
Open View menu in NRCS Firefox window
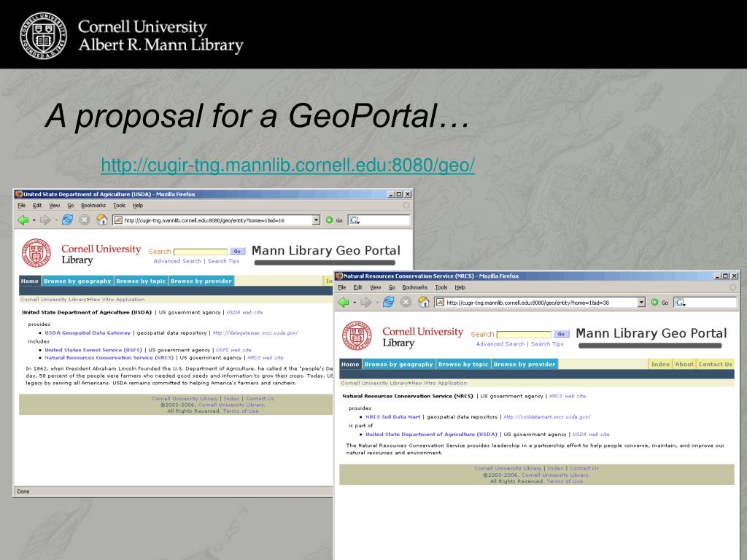376,287
